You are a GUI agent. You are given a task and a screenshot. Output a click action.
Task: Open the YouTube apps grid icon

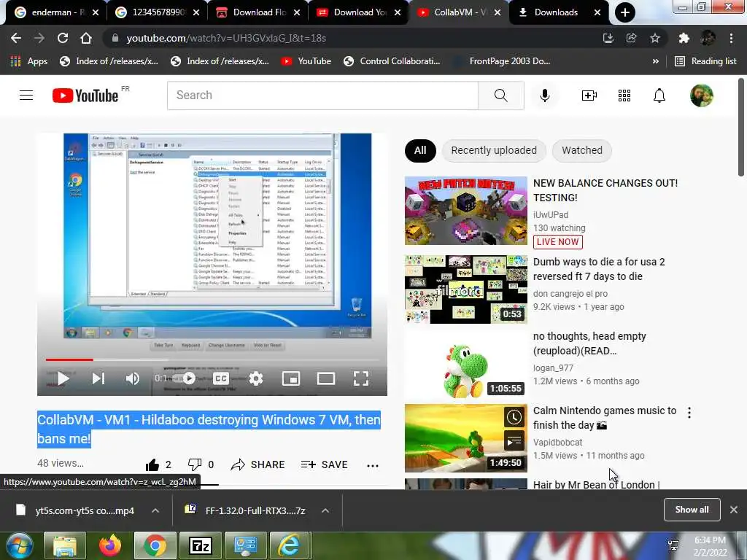(x=624, y=96)
